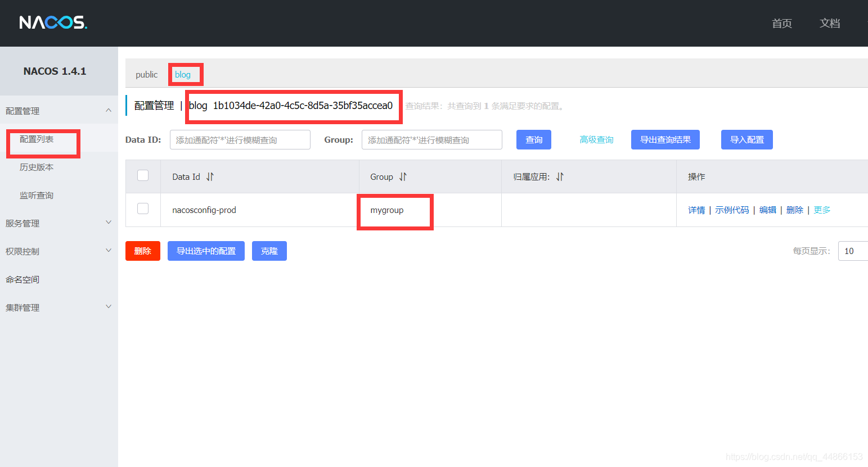The image size is (868, 467).
Task: Open the 每页显示 page size dropdown
Action: tap(853, 251)
